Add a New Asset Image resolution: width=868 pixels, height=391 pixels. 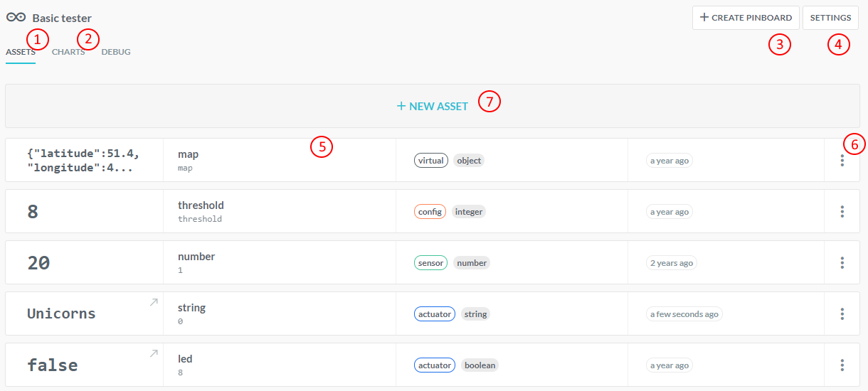coord(433,106)
